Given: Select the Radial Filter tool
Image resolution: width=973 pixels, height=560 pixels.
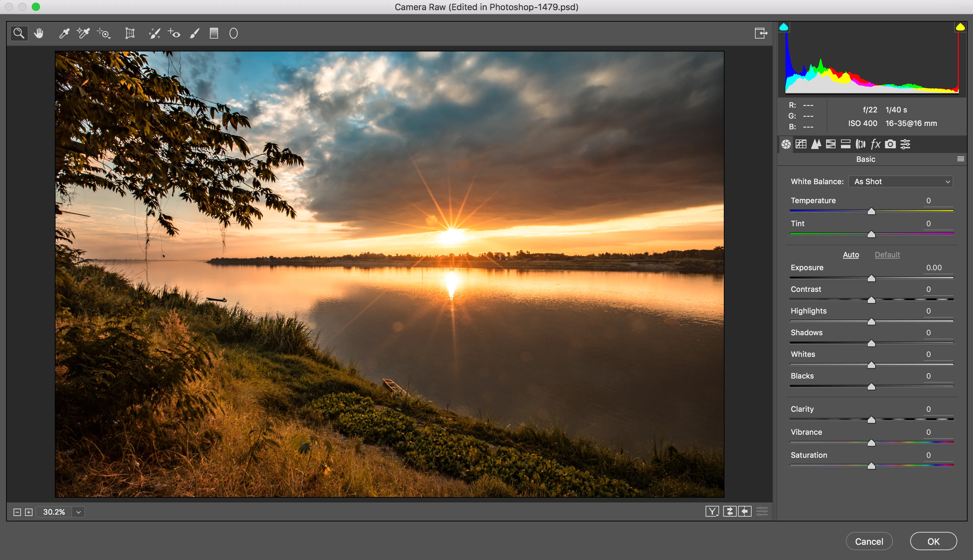Looking at the screenshot, I should coord(234,34).
